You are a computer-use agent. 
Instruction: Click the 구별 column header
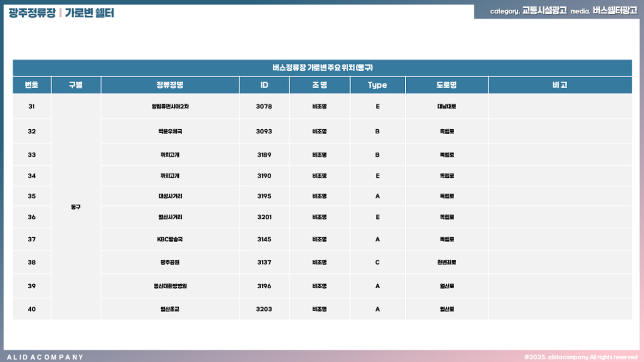click(76, 85)
